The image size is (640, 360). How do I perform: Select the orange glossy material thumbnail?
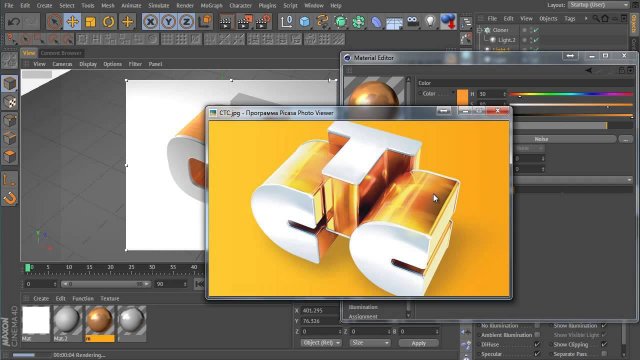click(x=100, y=320)
